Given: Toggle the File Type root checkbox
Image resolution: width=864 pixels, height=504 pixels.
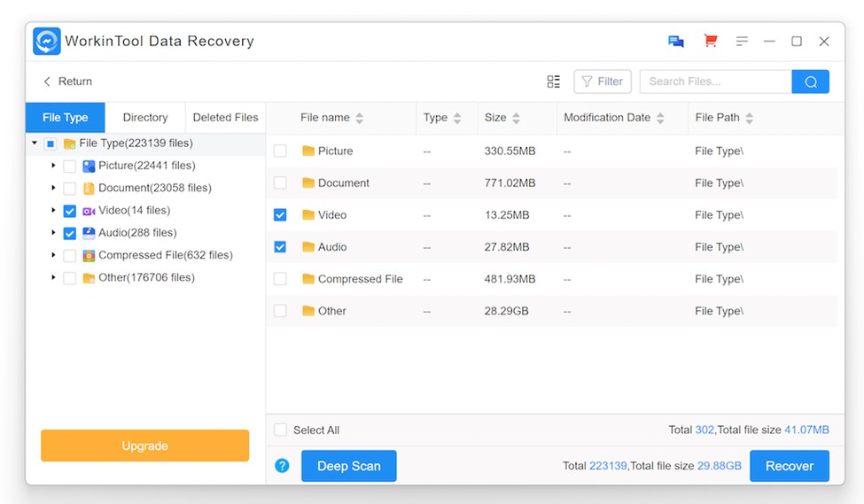Looking at the screenshot, I should 51,143.
